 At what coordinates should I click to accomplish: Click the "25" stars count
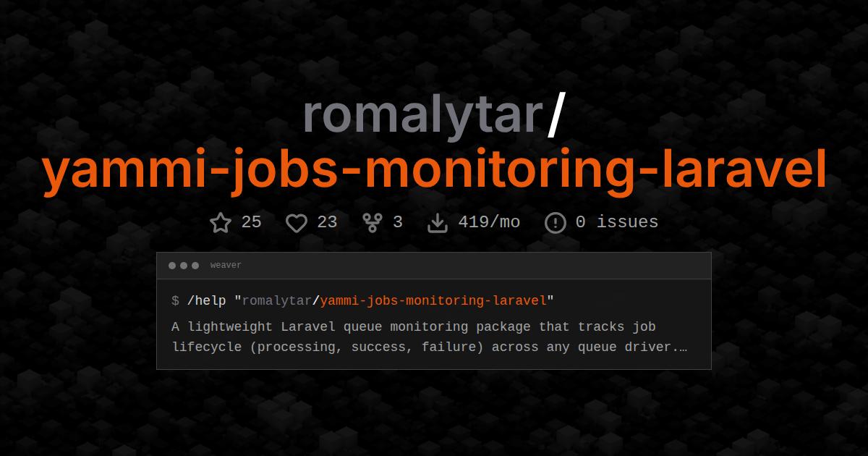pyautogui.click(x=251, y=222)
